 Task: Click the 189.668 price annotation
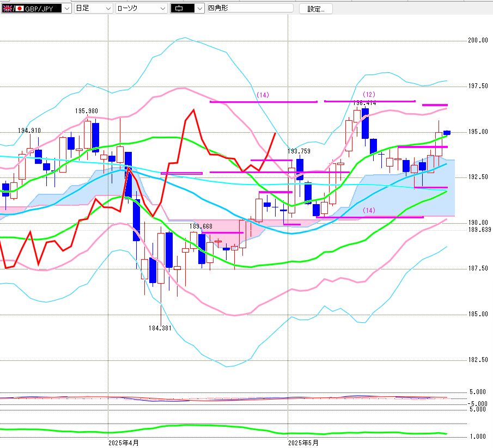pyautogui.click(x=201, y=226)
